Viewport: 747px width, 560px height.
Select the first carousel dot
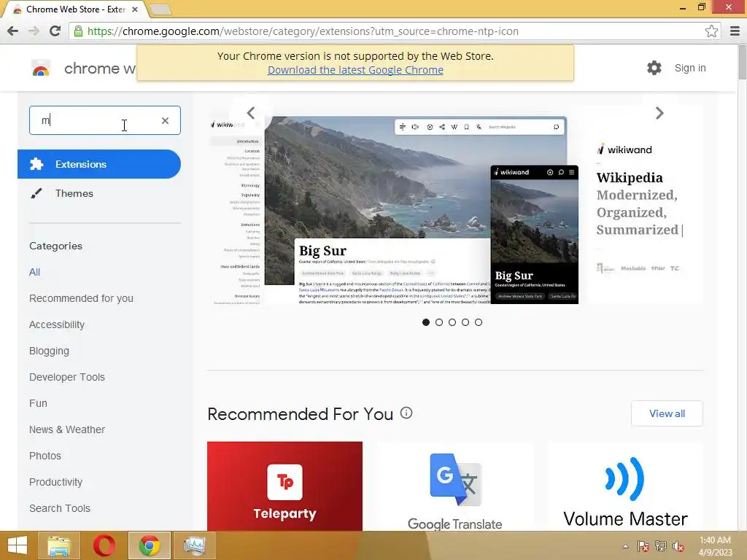point(426,322)
